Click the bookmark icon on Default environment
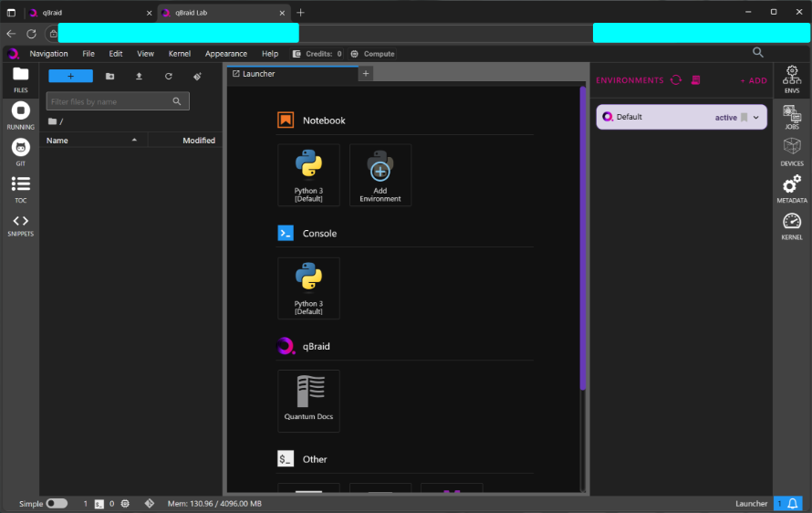The image size is (812, 513). point(744,117)
